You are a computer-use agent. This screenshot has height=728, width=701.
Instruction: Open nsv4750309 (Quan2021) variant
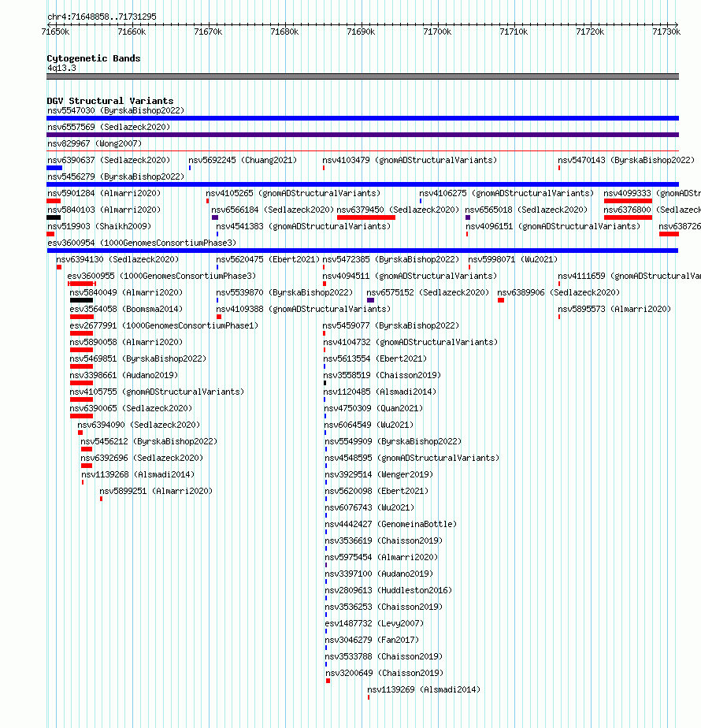[373, 409]
